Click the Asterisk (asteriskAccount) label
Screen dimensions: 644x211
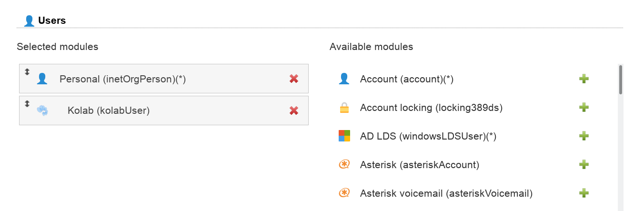pos(419,165)
